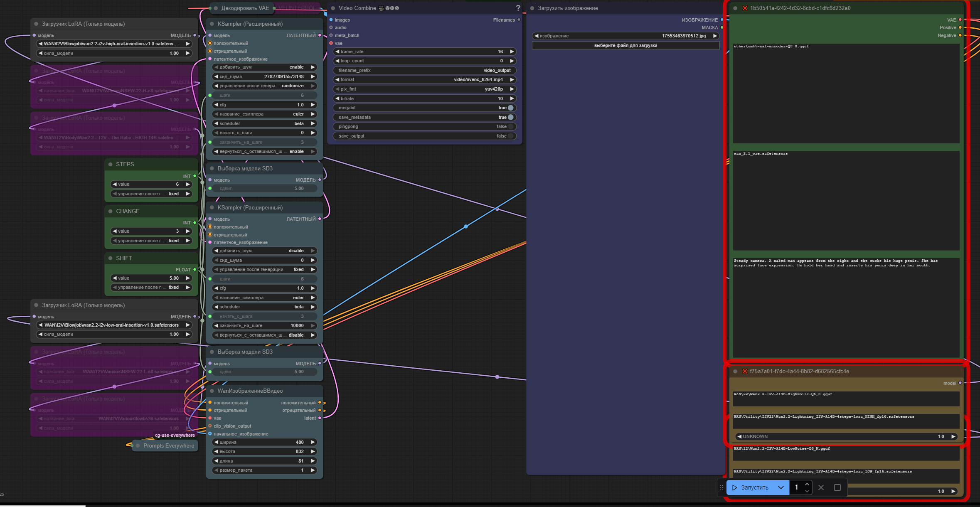Click the help question mark on Video Combine

tap(518, 8)
